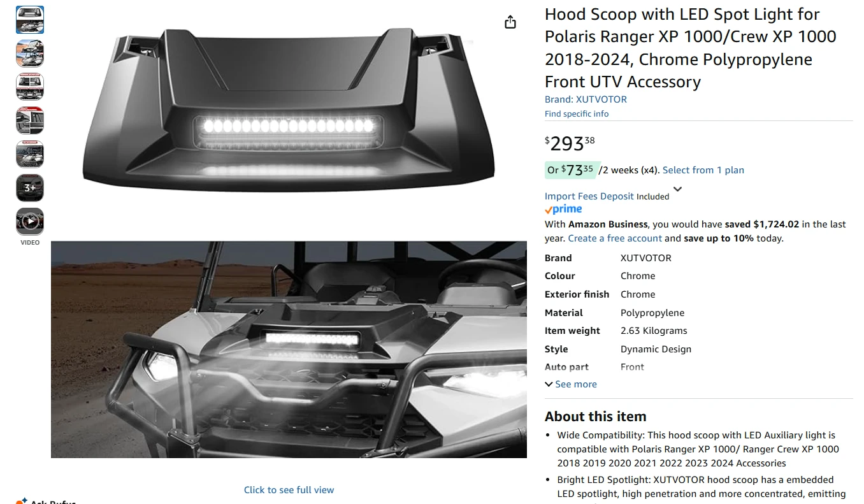This screenshot has width=864, height=504.
Task: Select the third product thumbnail
Action: 30,87
